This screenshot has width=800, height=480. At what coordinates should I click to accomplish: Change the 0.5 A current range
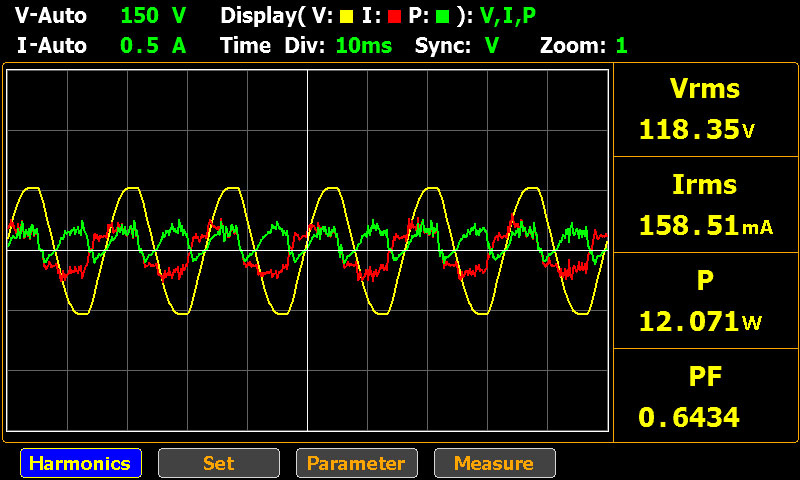tap(153, 46)
